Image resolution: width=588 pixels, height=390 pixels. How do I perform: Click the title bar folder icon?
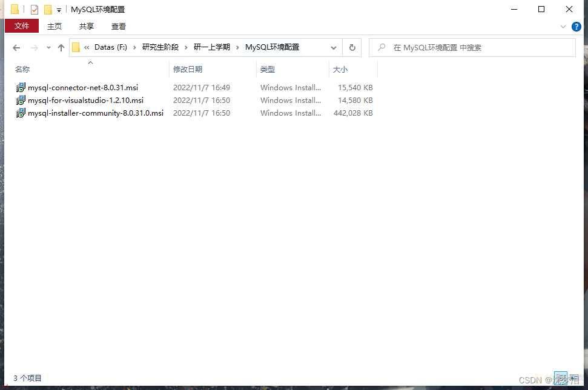pyautogui.click(x=15, y=9)
